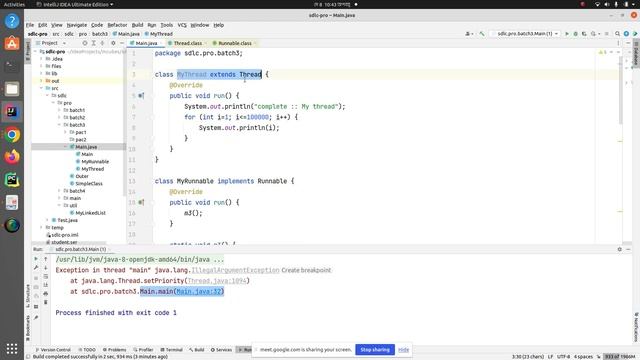Click Stop sharing button
This screenshot has width=640, height=360.
375,350
